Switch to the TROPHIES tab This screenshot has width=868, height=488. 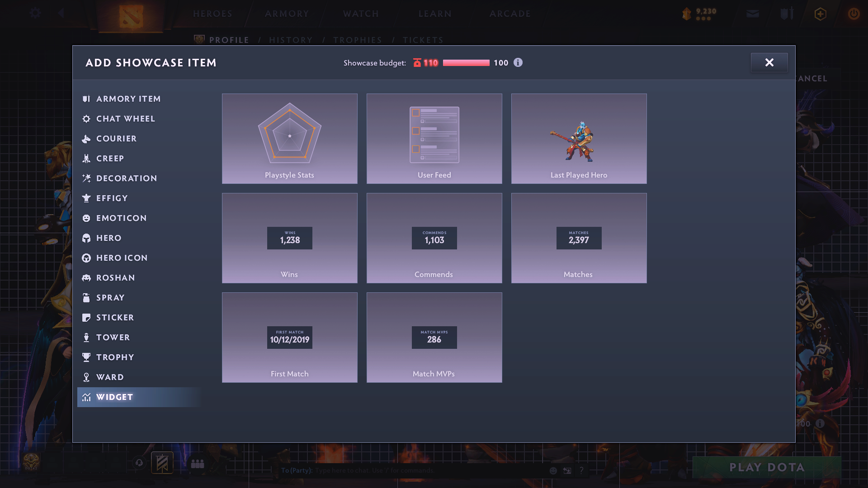pos(357,40)
